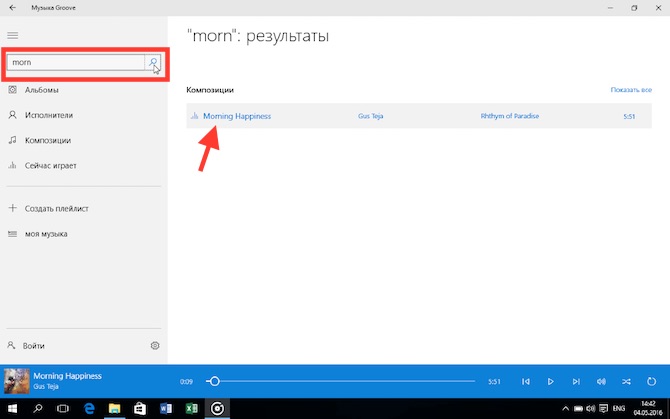Select the Morning Happiness track in results

coord(237,116)
